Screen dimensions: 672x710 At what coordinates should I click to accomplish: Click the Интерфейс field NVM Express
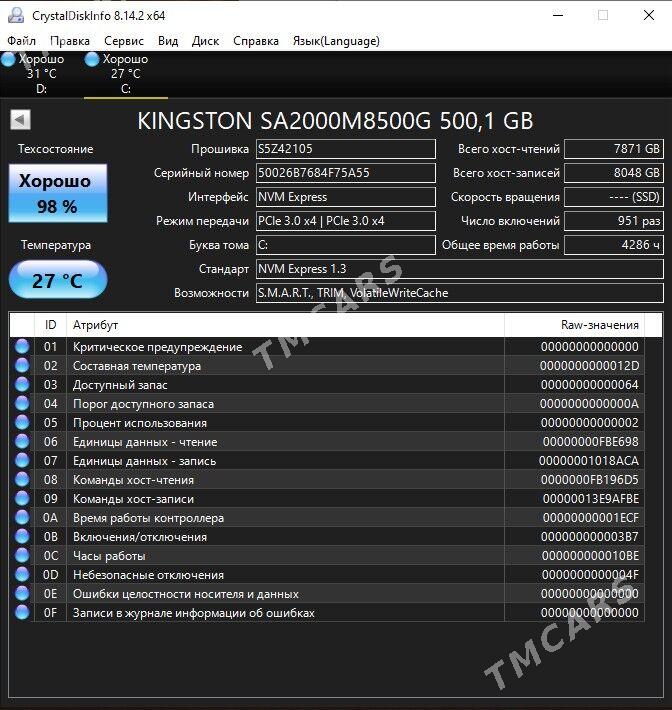click(x=346, y=197)
